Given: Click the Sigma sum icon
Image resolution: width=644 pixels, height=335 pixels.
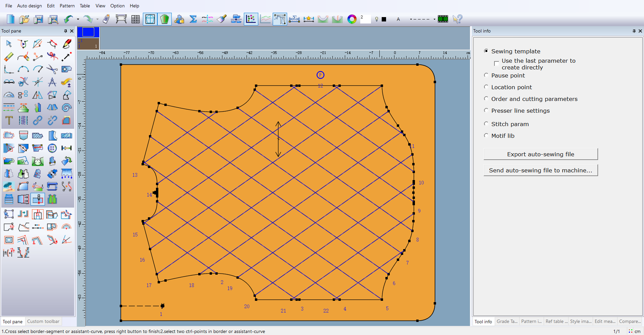Looking at the screenshot, I should [x=193, y=19].
